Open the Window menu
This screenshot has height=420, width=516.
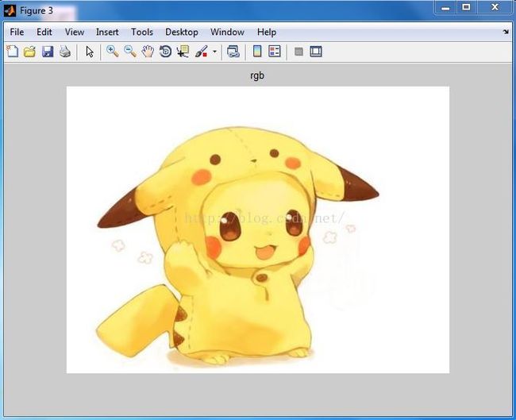[227, 32]
